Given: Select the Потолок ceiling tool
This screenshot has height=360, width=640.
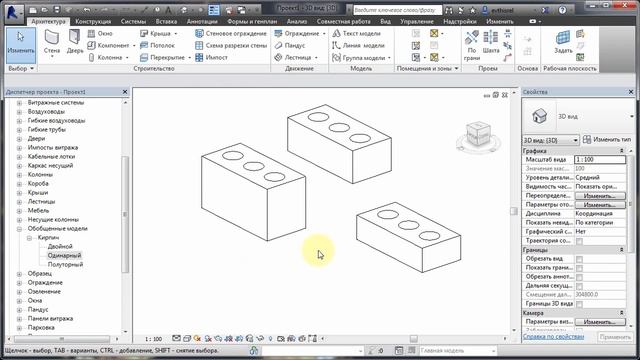Looking at the screenshot, I should click(157, 45).
